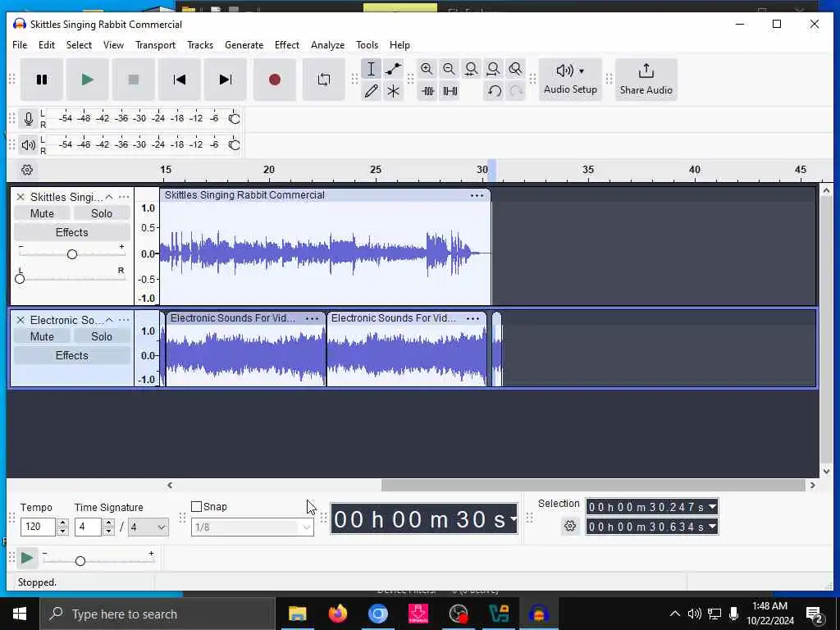Start playback with the green Play button

87,80
